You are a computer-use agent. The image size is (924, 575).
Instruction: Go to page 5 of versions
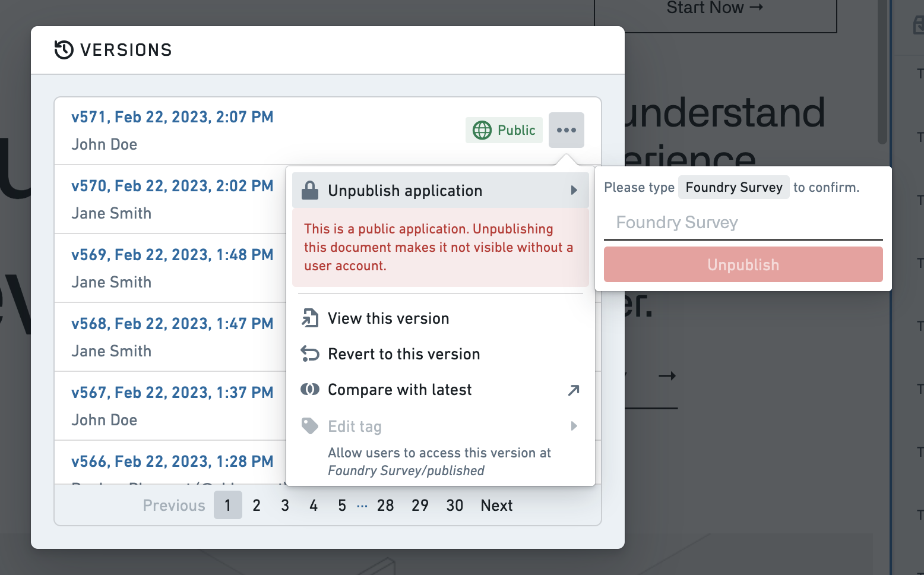[x=342, y=506]
